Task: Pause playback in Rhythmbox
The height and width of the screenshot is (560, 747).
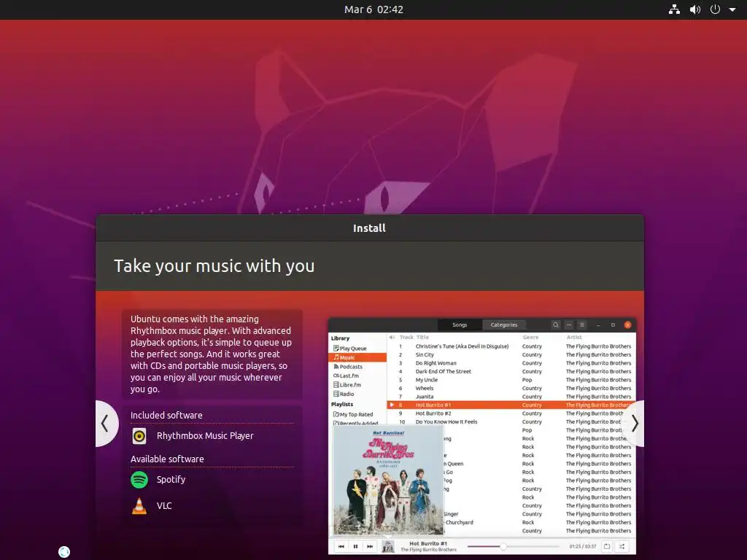Action: (x=355, y=546)
